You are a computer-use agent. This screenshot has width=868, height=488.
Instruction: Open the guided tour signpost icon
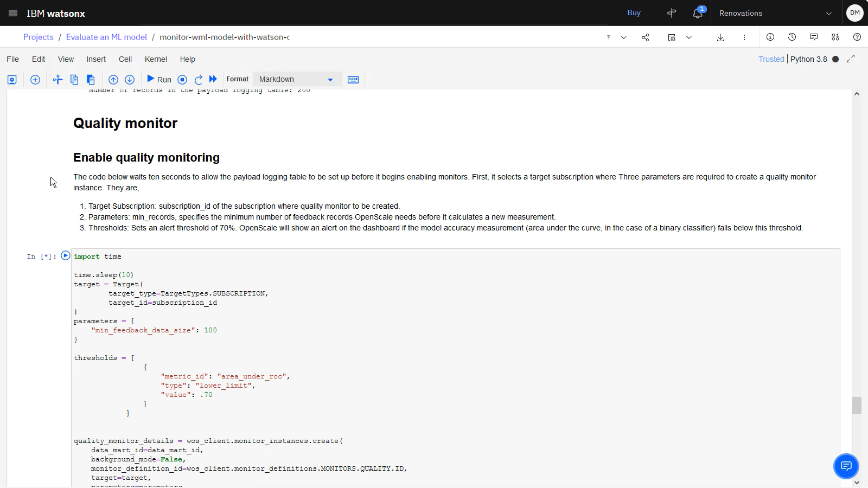click(672, 13)
